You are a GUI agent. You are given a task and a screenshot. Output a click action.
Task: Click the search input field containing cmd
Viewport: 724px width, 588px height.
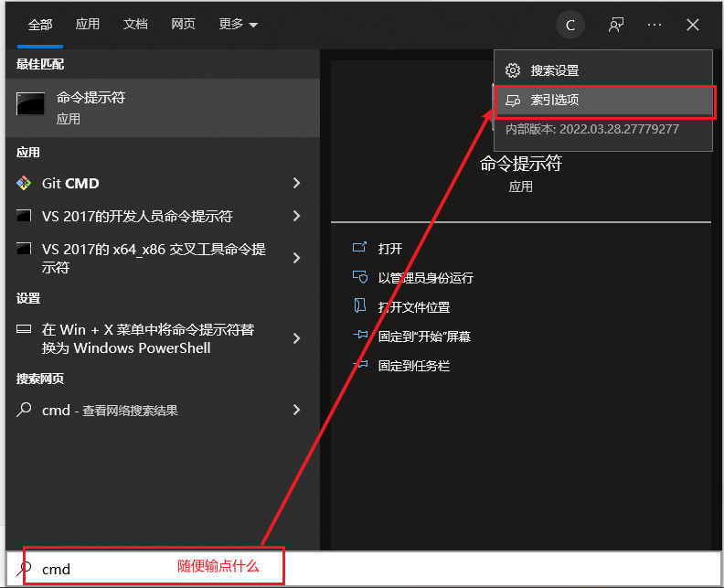tap(364, 569)
